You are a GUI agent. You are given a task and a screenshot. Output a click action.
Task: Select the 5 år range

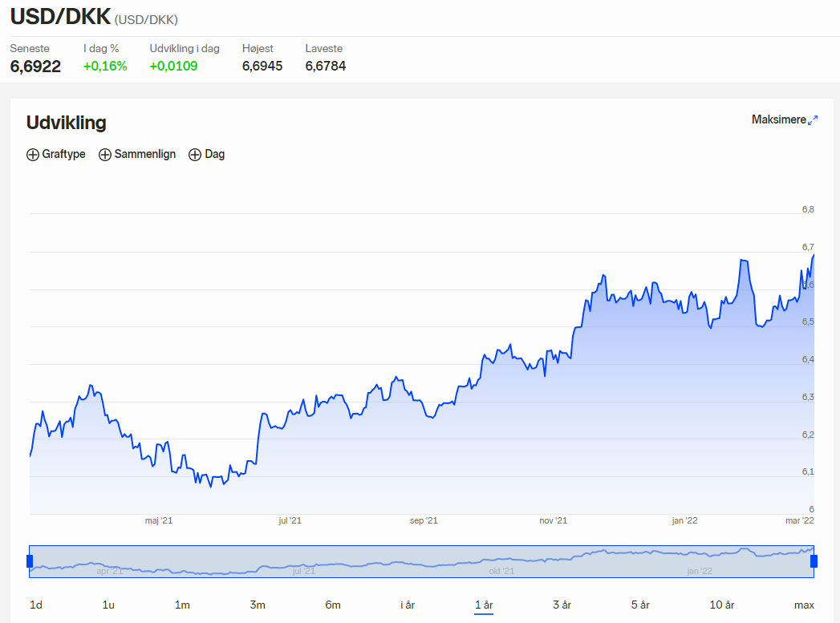640,605
